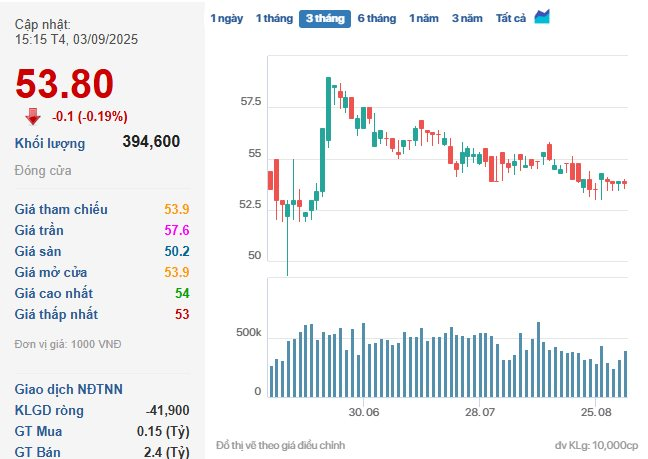This screenshot has width=648, height=459.
Task: Click the Giá trần value 57.6
Action: click(x=178, y=230)
